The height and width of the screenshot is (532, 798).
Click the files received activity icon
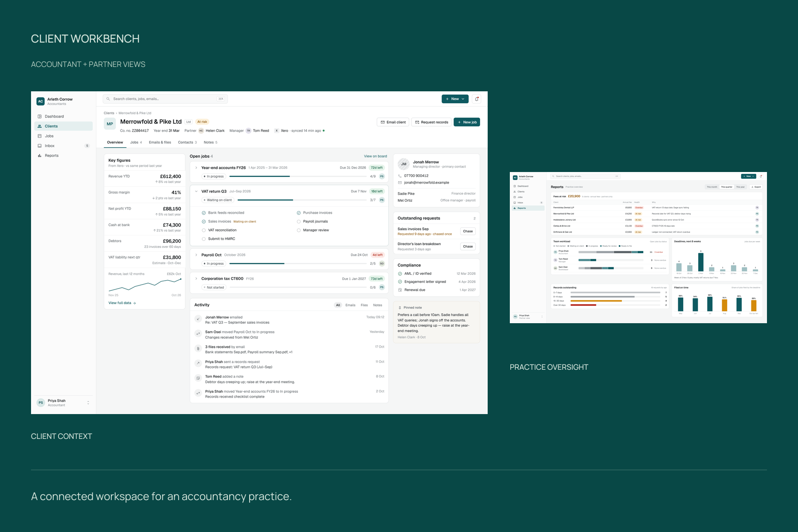198,348
